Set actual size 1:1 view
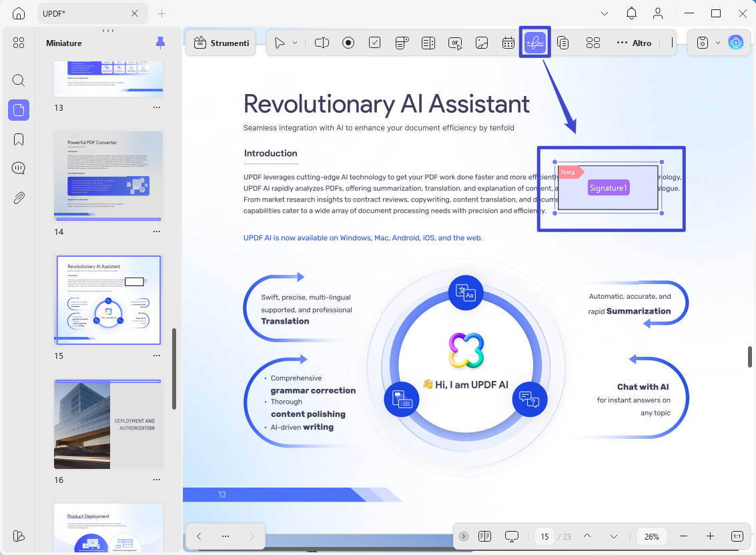Image resolution: width=756 pixels, height=555 pixels. pyautogui.click(x=737, y=536)
